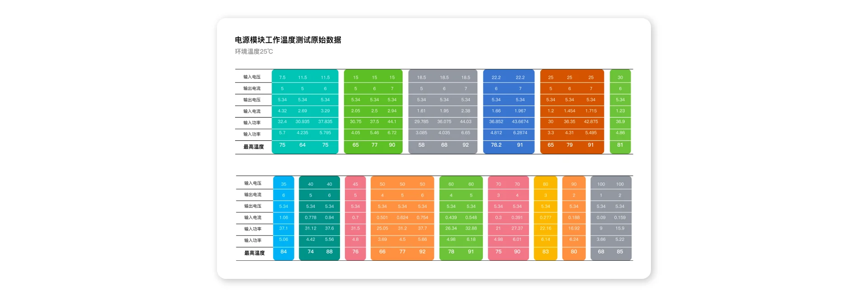This screenshot has height=297, width=868.
Task: Click the 0.778 current value
Action: (311, 218)
